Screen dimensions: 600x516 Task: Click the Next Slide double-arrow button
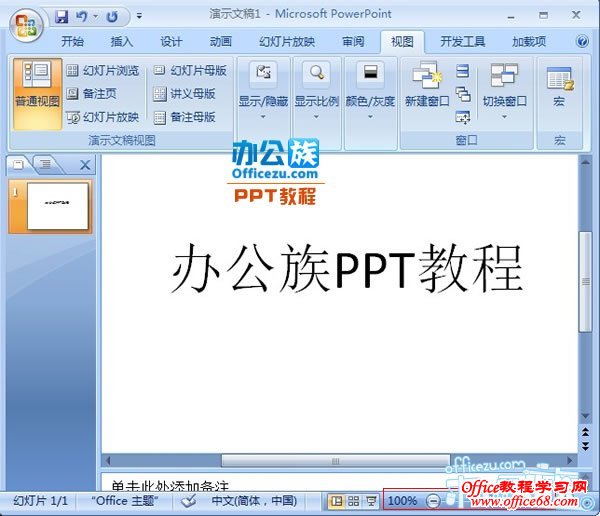585,446
